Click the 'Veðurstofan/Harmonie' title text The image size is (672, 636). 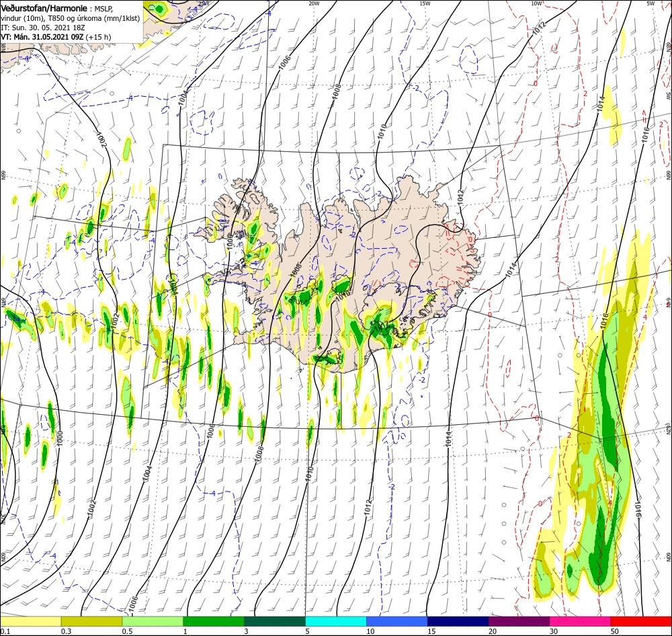[44, 8]
